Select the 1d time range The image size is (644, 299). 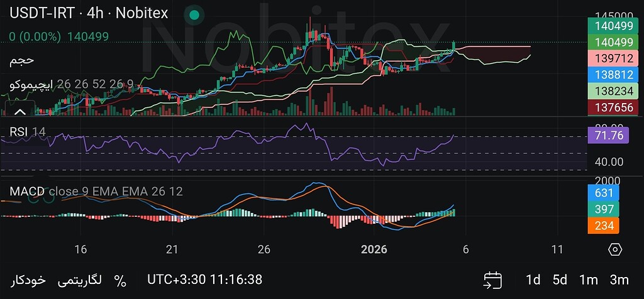pyautogui.click(x=533, y=280)
